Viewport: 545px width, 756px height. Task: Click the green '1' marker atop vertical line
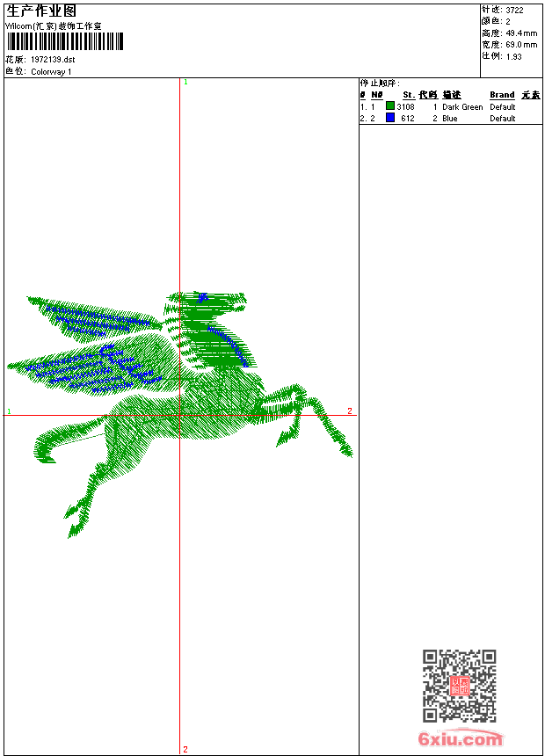[x=185, y=83]
